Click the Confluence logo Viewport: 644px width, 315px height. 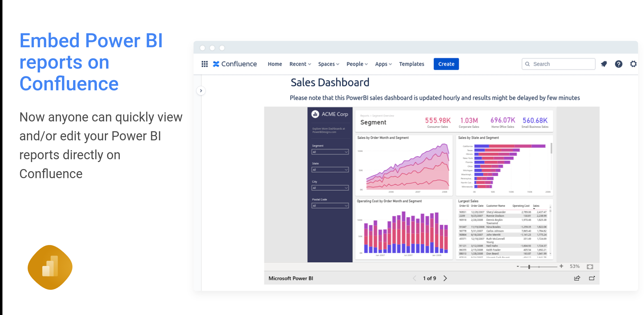(x=235, y=64)
